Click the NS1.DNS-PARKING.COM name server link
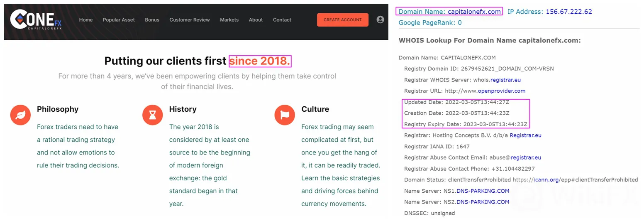This screenshot has width=644, height=221. click(483, 191)
